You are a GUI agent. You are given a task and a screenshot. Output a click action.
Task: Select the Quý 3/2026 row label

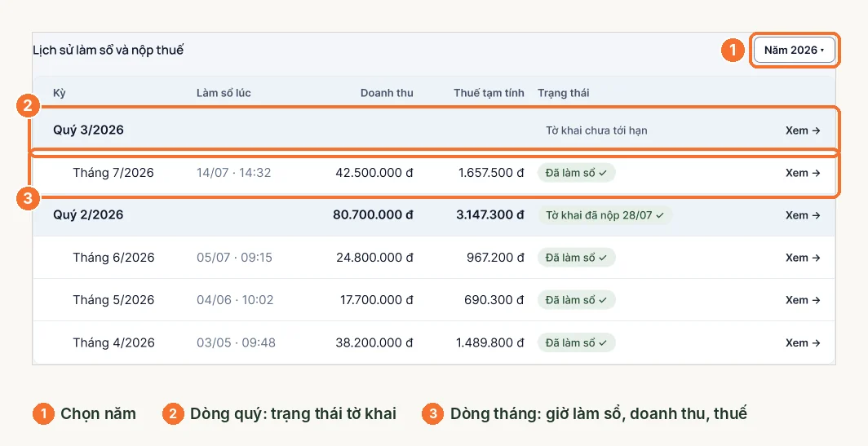(x=89, y=130)
